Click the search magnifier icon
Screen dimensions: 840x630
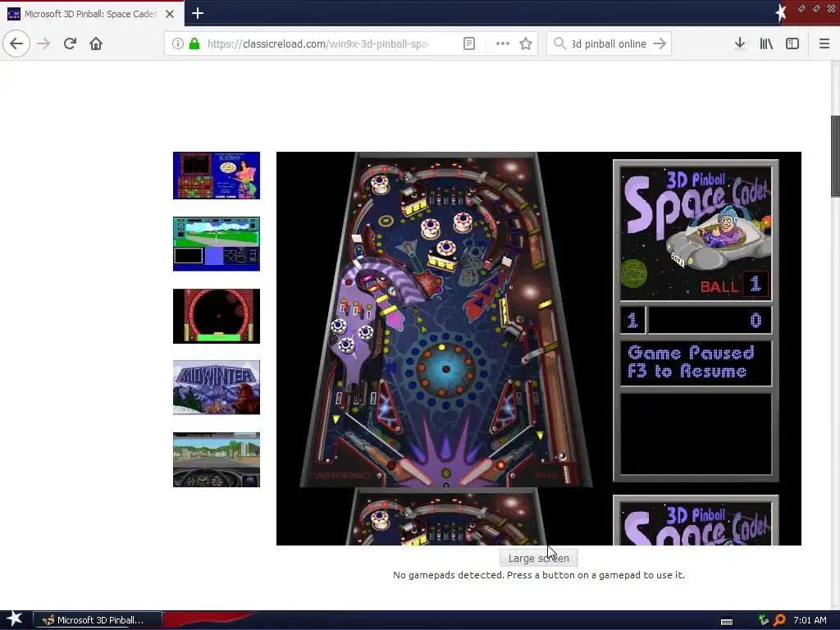pyautogui.click(x=559, y=43)
